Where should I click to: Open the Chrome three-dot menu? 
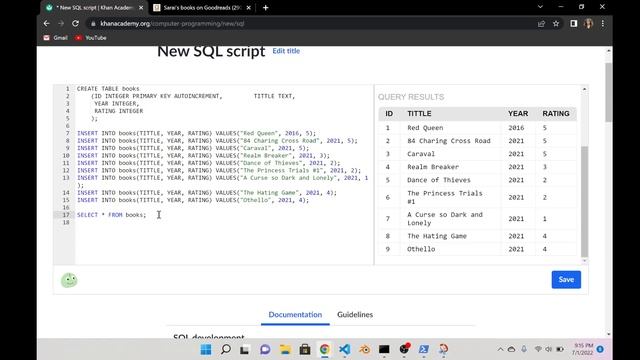[603, 24]
